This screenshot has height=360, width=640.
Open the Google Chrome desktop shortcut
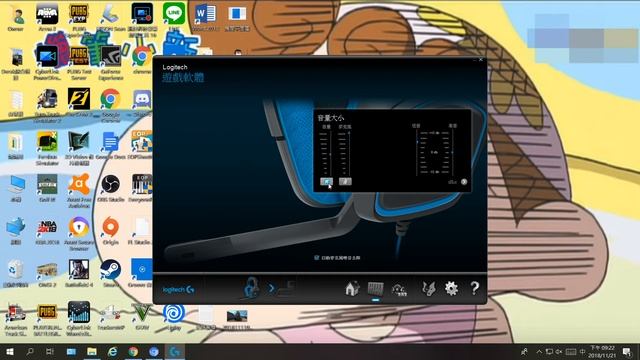[x=111, y=104]
